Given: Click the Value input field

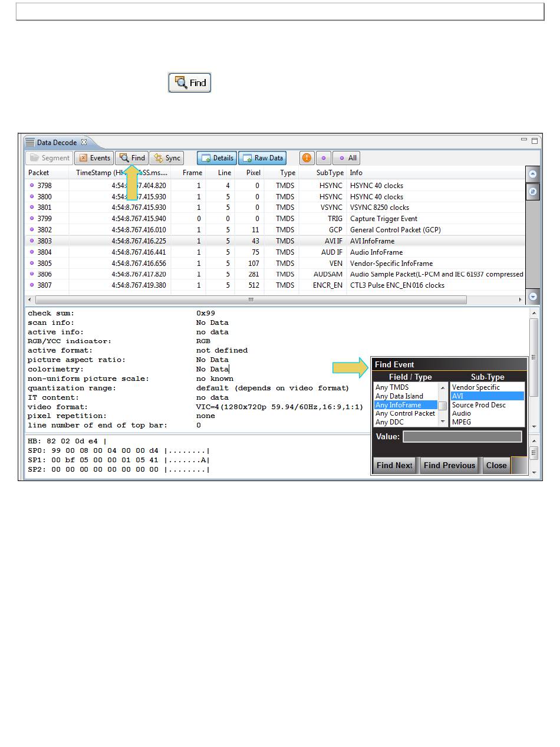Looking at the screenshot, I should pos(462,436).
